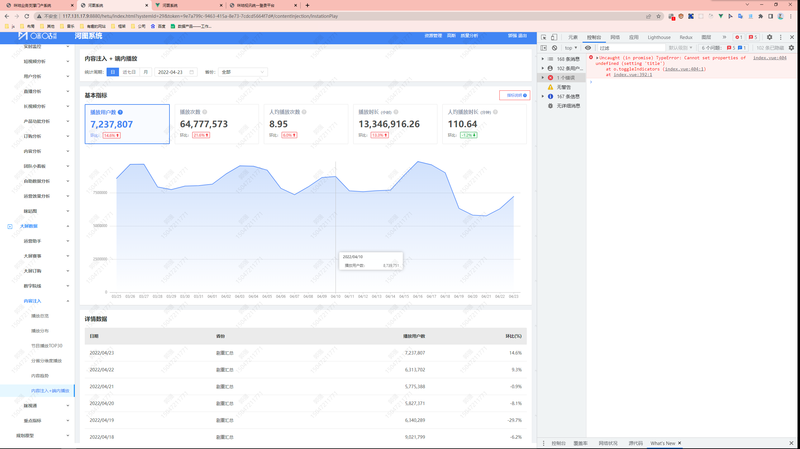Click the 04/16 point on the area chart
Image resolution: width=800 pixels, height=449 pixels.
[x=418, y=162]
